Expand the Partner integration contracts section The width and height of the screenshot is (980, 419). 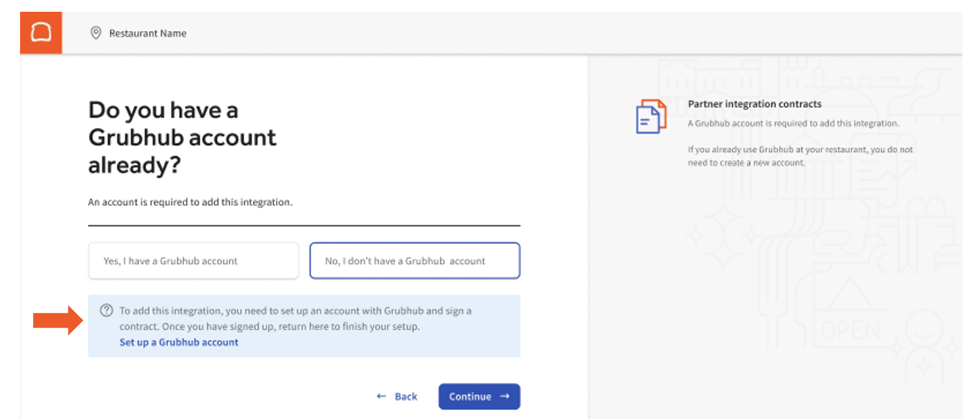point(755,104)
